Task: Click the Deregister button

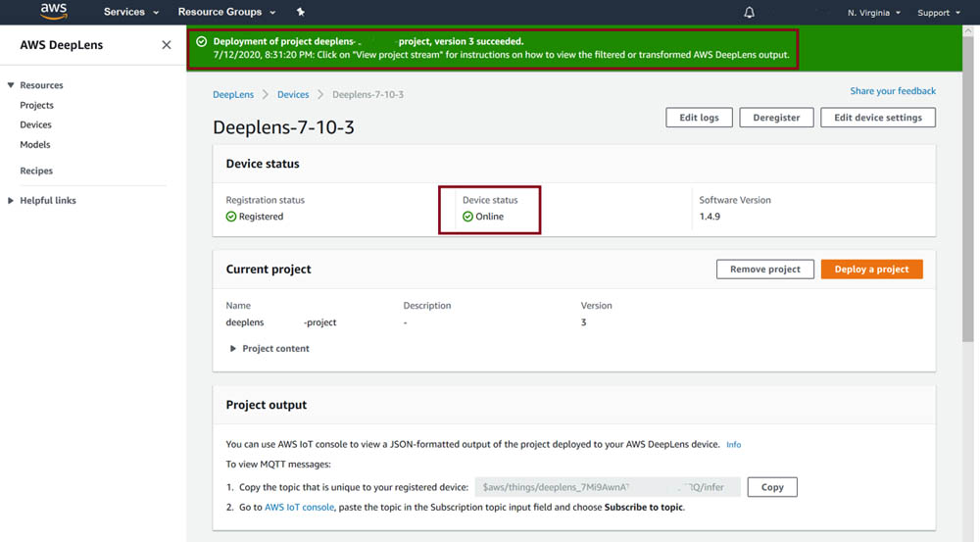Action: coord(776,118)
